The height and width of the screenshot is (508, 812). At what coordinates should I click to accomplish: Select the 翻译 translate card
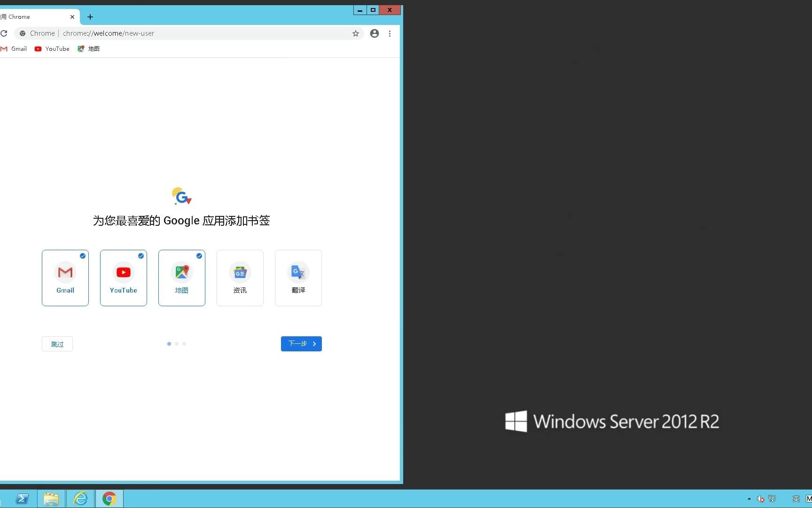click(298, 278)
